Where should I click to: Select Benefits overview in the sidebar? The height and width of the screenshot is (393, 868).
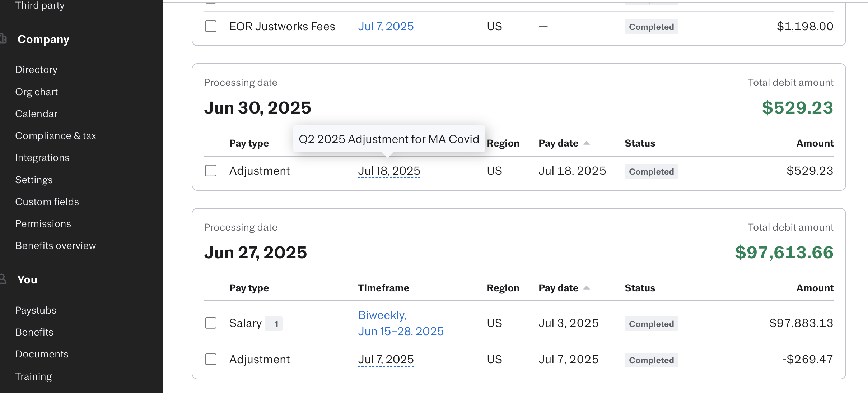pyautogui.click(x=55, y=245)
